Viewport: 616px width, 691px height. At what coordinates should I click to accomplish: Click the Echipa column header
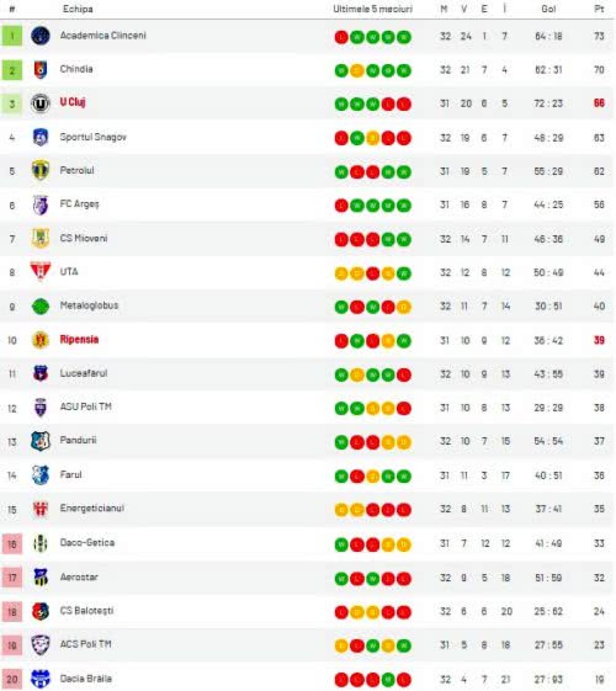(78, 9)
